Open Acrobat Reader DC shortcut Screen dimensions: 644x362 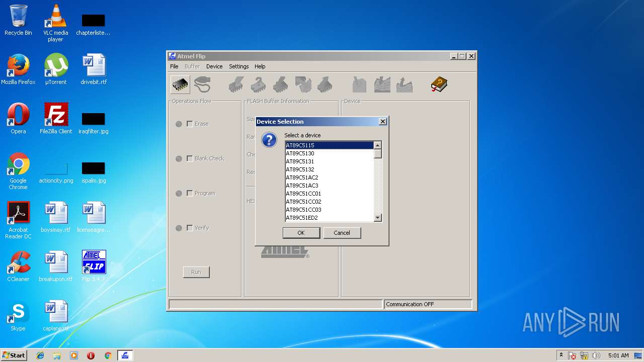18,220
